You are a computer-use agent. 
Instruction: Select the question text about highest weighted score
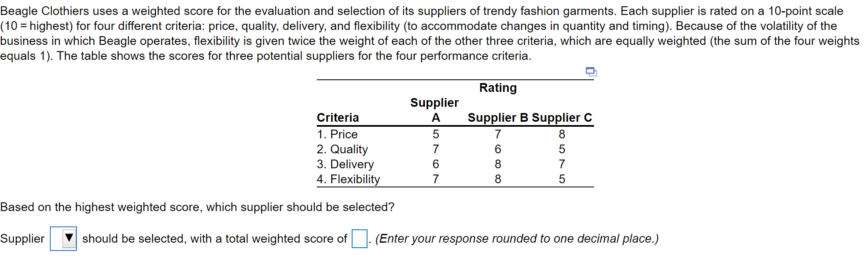click(x=197, y=207)
